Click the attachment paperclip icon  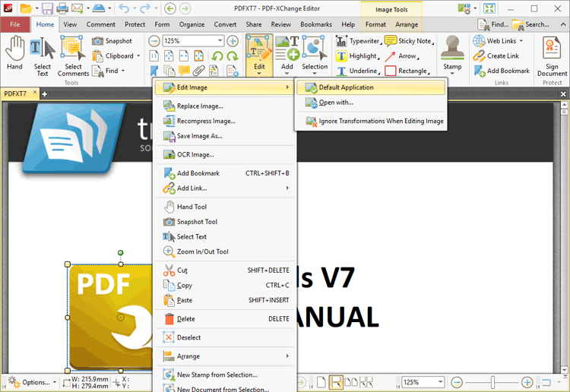pos(199,71)
